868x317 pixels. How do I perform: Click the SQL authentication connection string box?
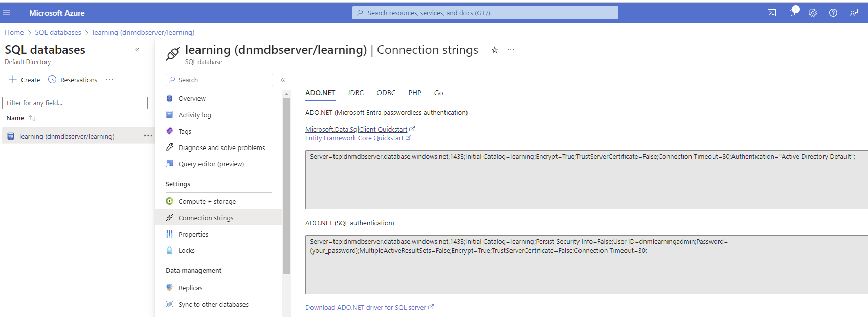point(587,265)
